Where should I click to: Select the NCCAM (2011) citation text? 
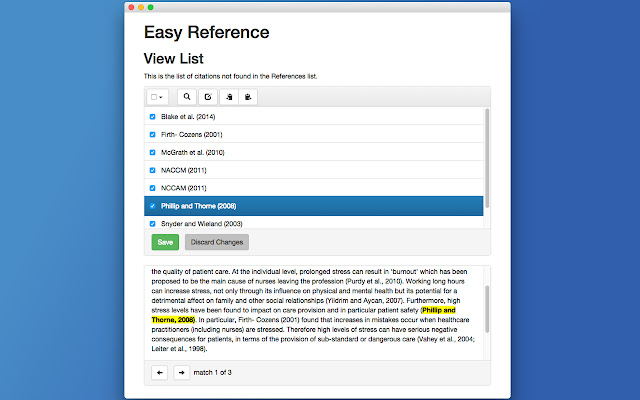coord(184,188)
